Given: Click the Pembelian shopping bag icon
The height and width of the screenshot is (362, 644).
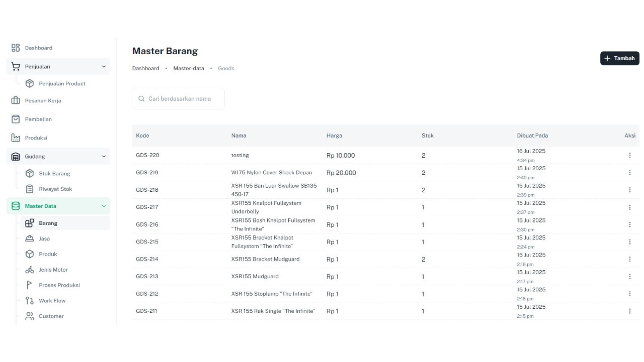Looking at the screenshot, I should [x=15, y=119].
